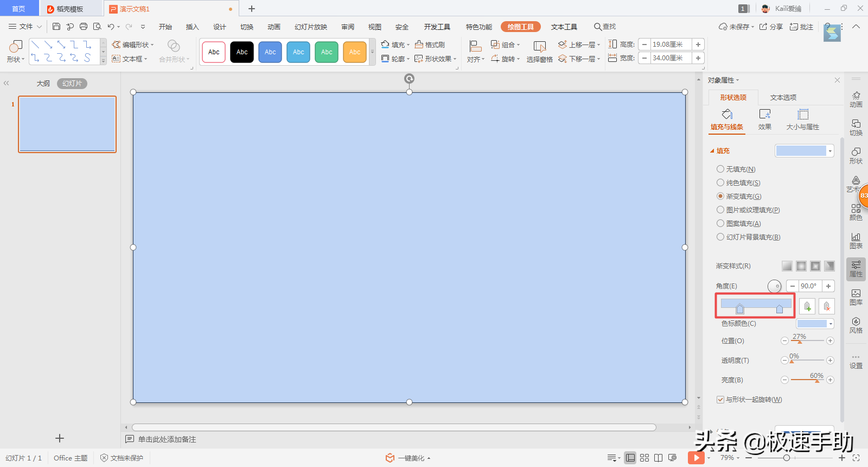The image size is (868, 467).
Task: Open the 图库 gallery sidebar icon
Action: (x=856, y=296)
